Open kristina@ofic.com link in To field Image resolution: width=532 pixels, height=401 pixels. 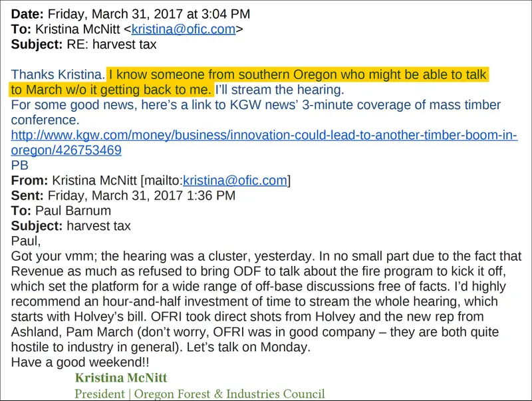[184, 29]
